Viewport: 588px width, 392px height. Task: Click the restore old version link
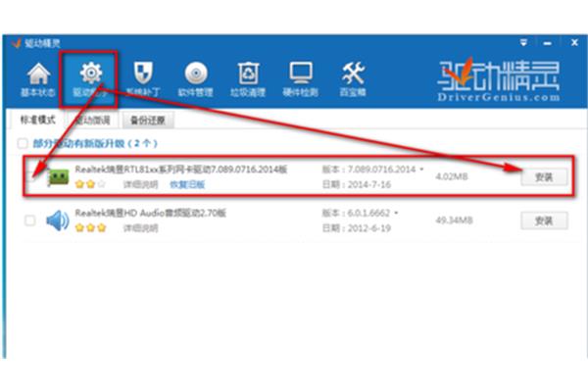click(187, 184)
